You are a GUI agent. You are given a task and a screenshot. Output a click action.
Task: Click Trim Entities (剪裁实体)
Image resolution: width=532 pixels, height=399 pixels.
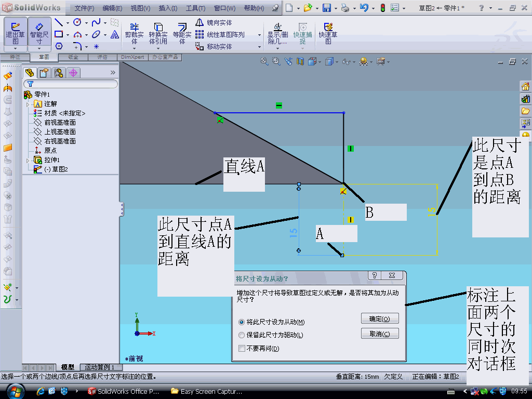135,34
